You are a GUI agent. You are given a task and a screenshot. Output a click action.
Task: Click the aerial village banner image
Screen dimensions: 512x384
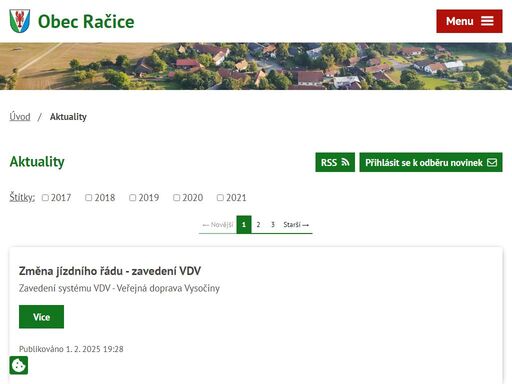pos(256,66)
